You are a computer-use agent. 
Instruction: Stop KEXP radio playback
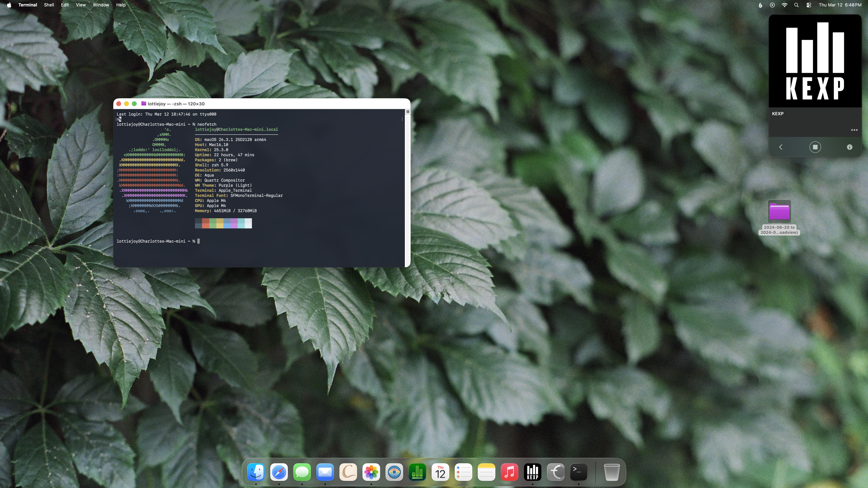point(815,147)
